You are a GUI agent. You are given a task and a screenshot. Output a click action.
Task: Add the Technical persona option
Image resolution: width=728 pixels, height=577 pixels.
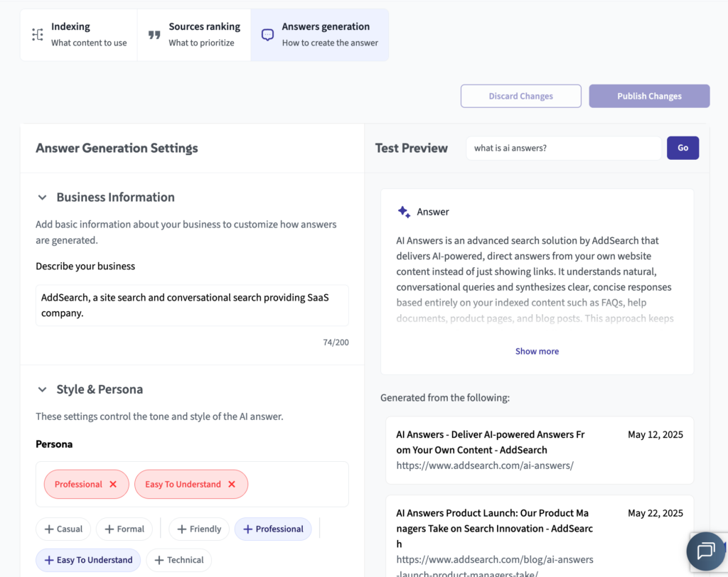pyautogui.click(x=178, y=560)
